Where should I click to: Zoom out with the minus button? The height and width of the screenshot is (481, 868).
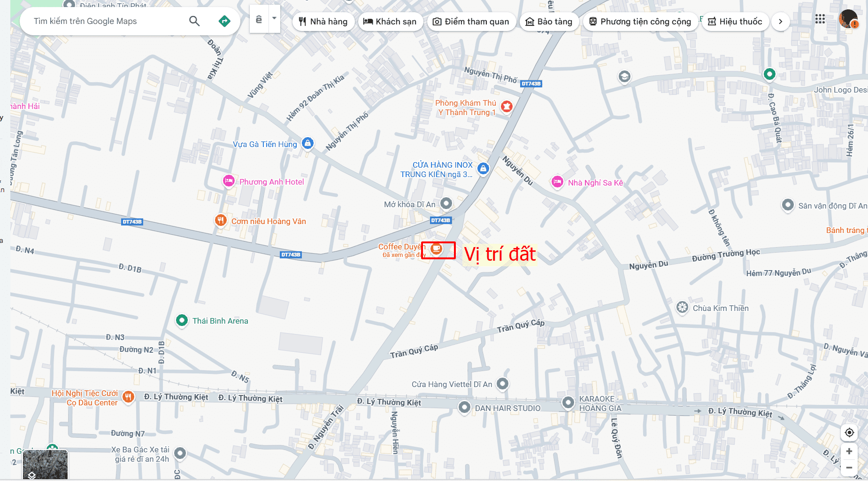click(x=849, y=468)
